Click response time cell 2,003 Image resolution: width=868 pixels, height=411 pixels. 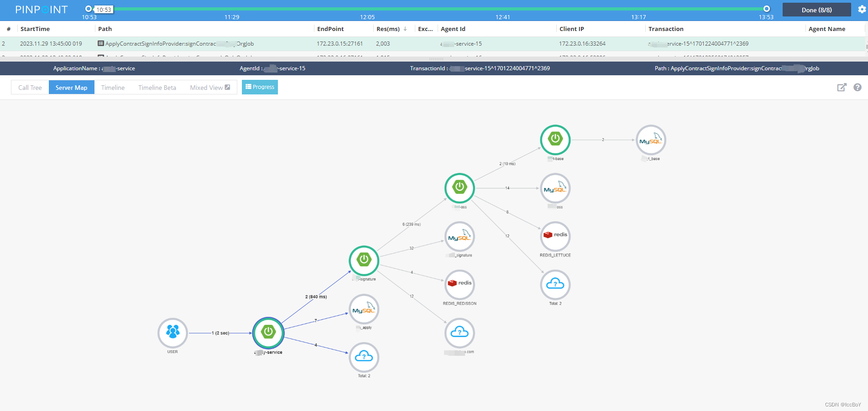click(x=383, y=44)
